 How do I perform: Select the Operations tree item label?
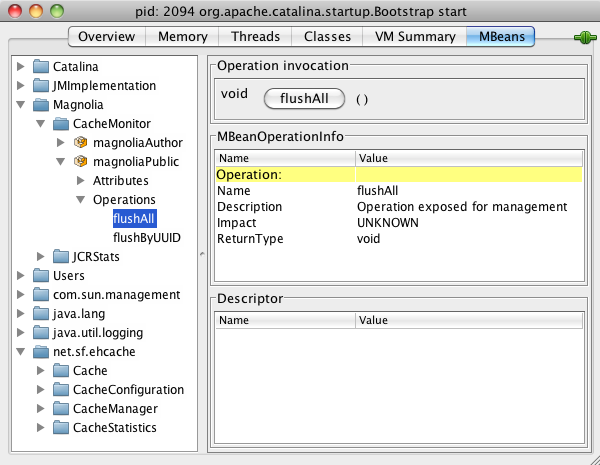pyautogui.click(x=124, y=200)
